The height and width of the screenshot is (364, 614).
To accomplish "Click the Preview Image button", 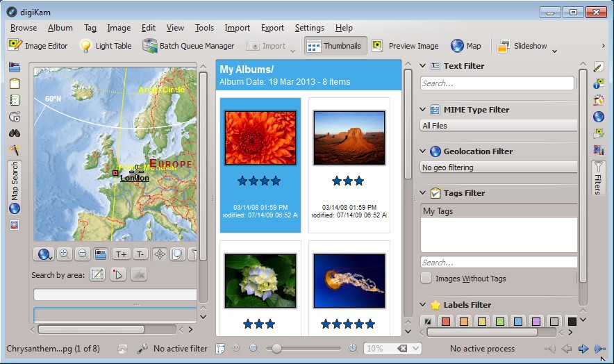I will (406, 46).
